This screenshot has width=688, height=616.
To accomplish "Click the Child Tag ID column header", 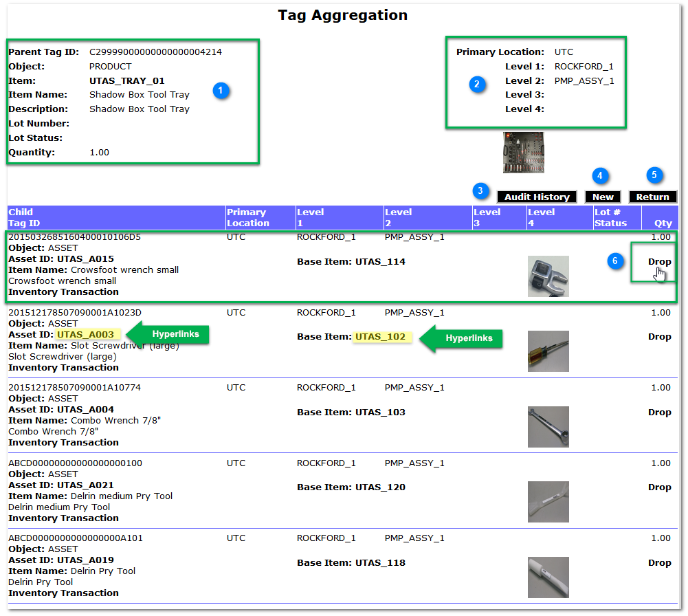I will click(x=24, y=217).
